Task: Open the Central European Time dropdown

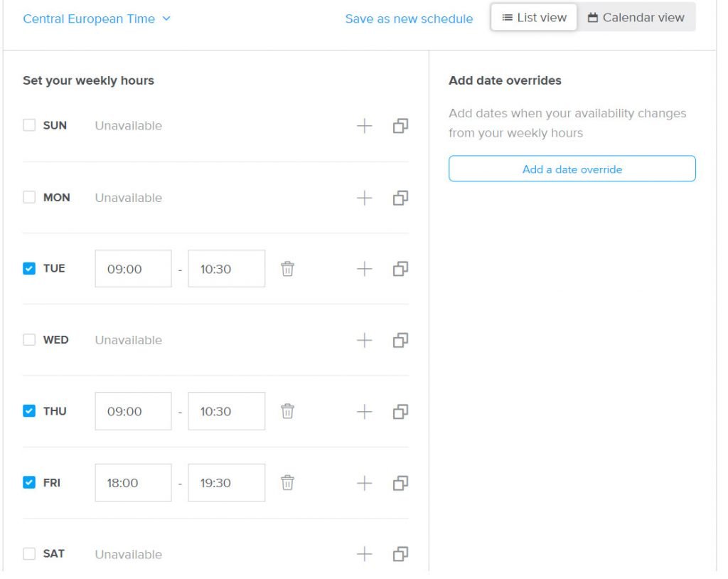Action: click(97, 18)
